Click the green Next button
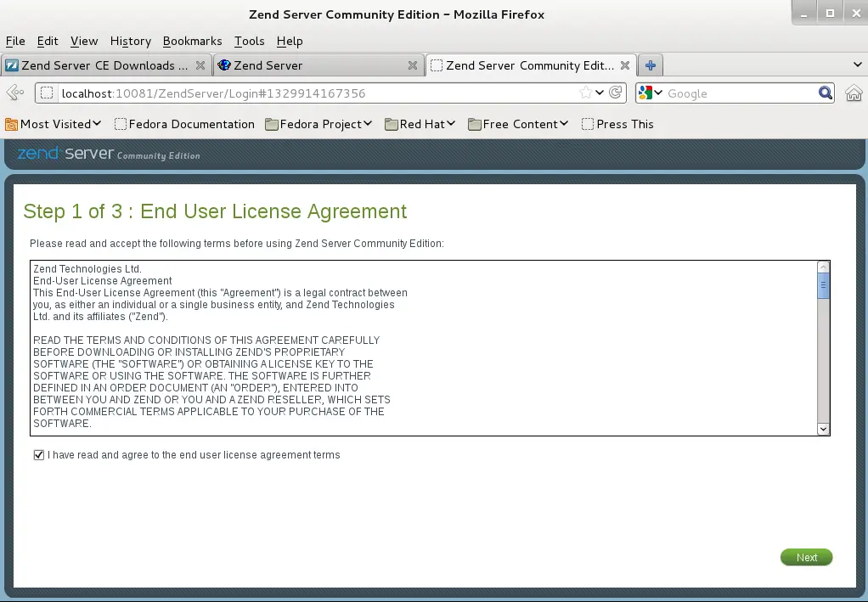Screen dimensions: 868x602 pyautogui.click(x=806, y=557)
